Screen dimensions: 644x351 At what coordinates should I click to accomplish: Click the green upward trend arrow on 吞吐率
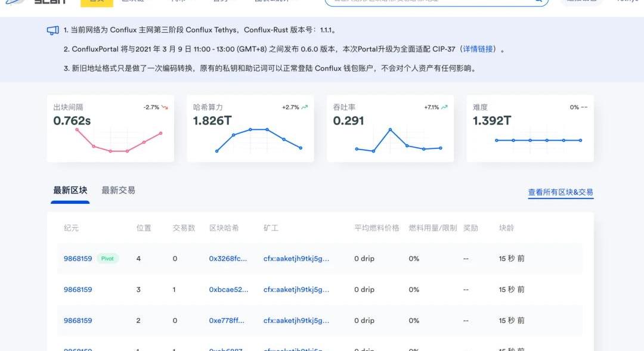pyautogui.click(x=444, y=107)
